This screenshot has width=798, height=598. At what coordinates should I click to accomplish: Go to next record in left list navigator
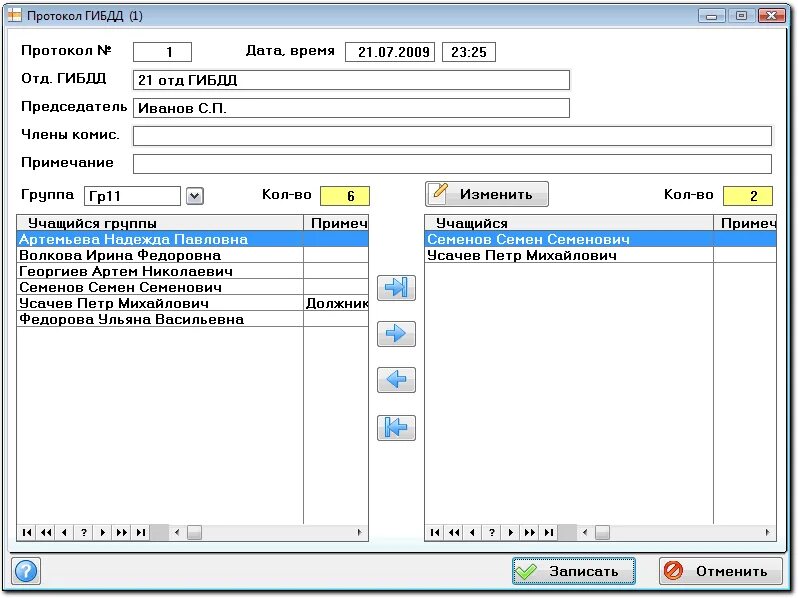pyautogui.click(x=102, y=532)
